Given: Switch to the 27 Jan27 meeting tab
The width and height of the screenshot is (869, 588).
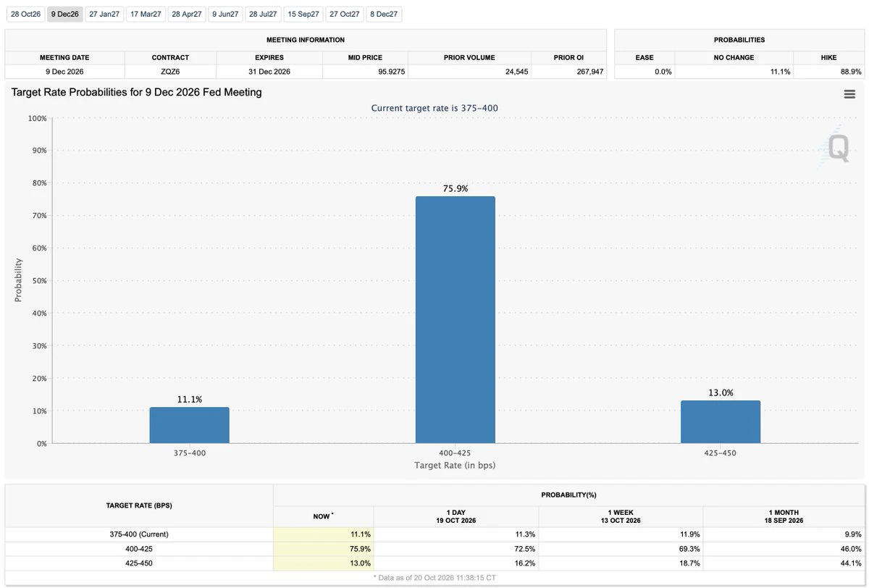Looking at the screenshot, I should tap(104, 14).
